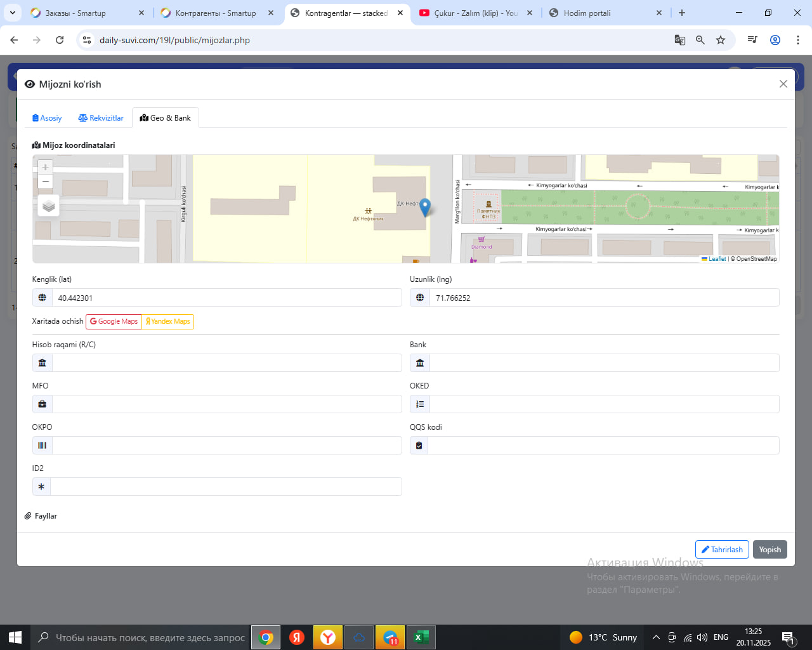Zoom out on the customer map
Image resolution: width=812 pixels, height=650 pixels.
[x=45, y=182]
